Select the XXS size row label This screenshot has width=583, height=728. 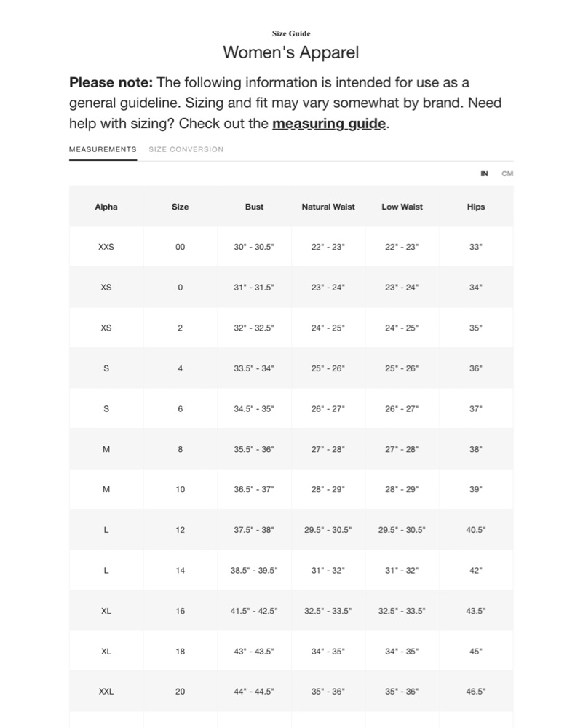[106, 247]
